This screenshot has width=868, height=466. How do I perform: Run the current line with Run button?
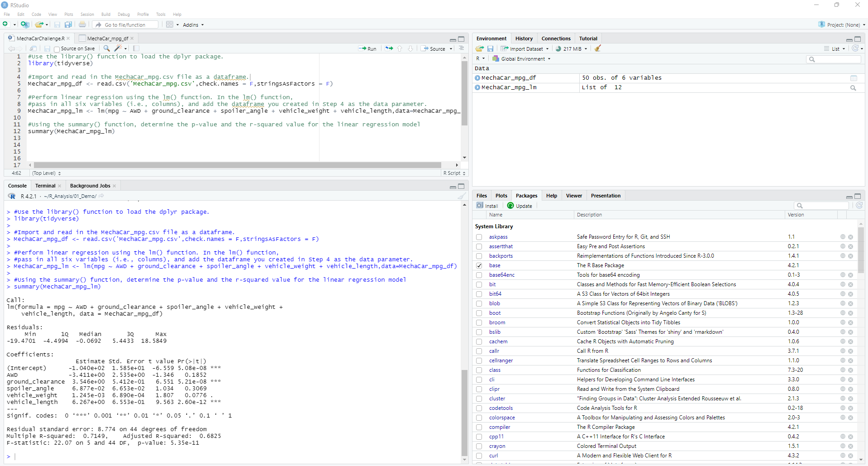coord(367,48)
